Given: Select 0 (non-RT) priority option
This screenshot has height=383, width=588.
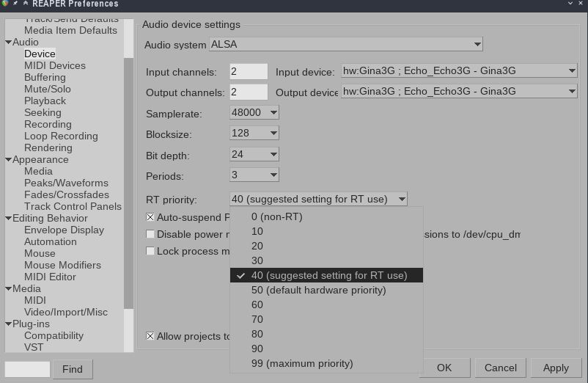Looking at the screenshot, I should pyautogui.click(x=326, y=217).
